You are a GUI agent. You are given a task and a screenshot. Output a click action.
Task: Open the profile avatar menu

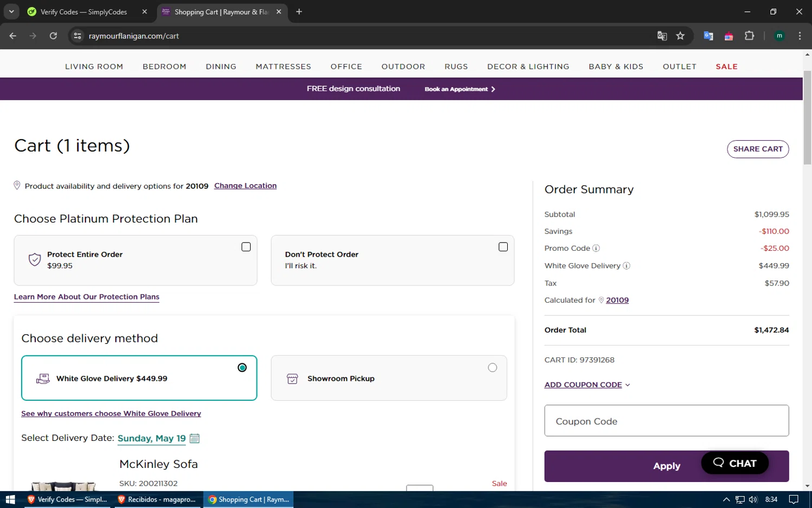780,36
